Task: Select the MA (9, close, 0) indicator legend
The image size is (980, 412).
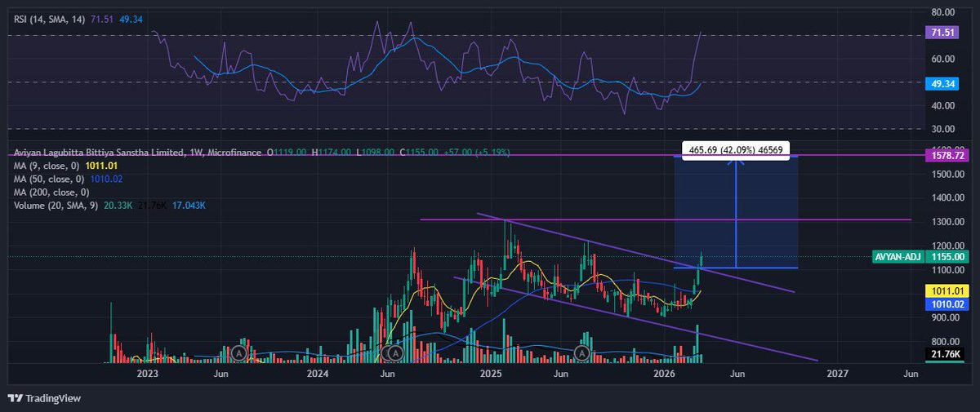Action: tap(45, 166)
